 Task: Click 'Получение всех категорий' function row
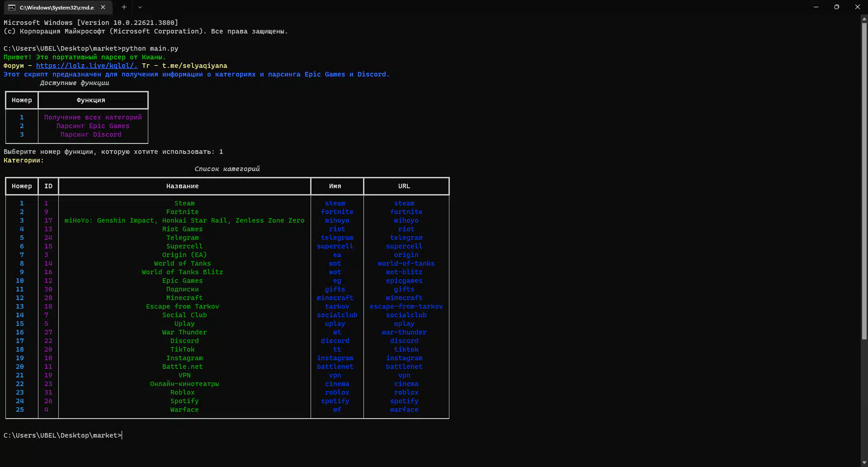click(x=93, y=117)
